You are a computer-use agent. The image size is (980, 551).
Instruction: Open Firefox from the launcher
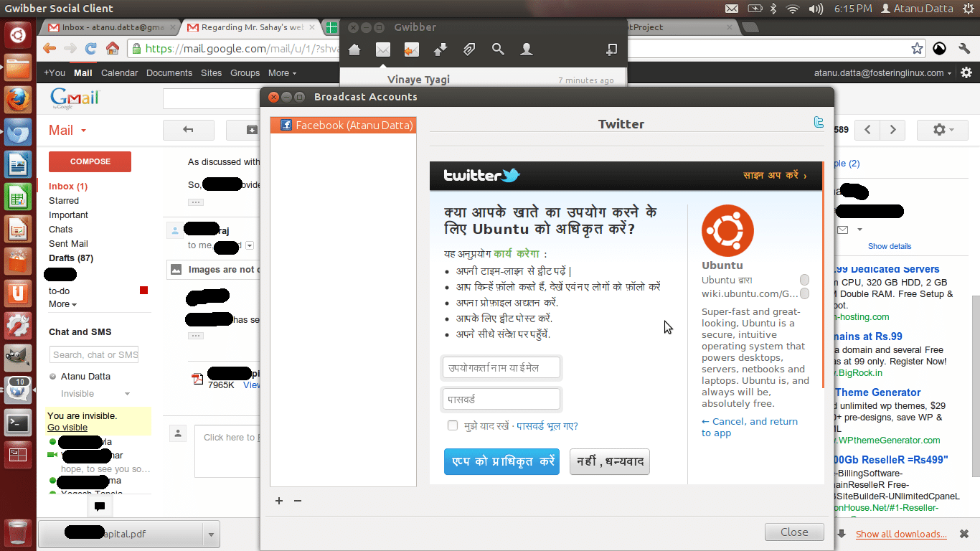point(19,100)
